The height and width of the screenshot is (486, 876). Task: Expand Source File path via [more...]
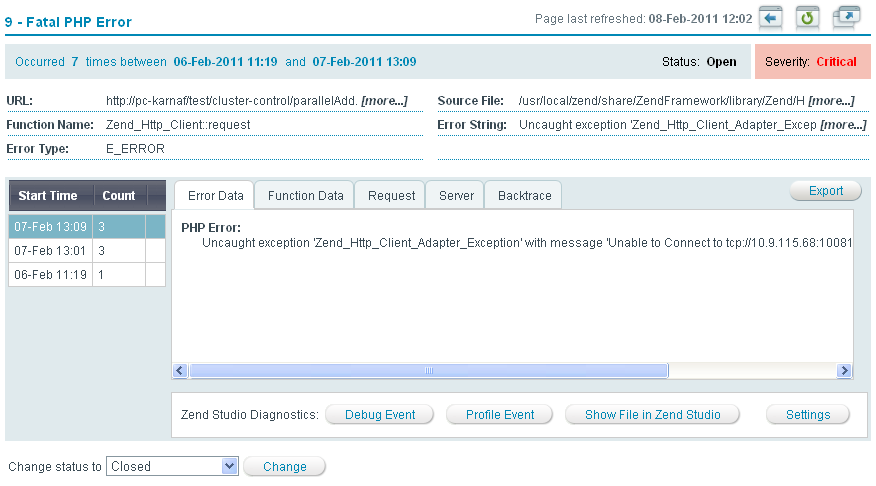coord(831,101)
